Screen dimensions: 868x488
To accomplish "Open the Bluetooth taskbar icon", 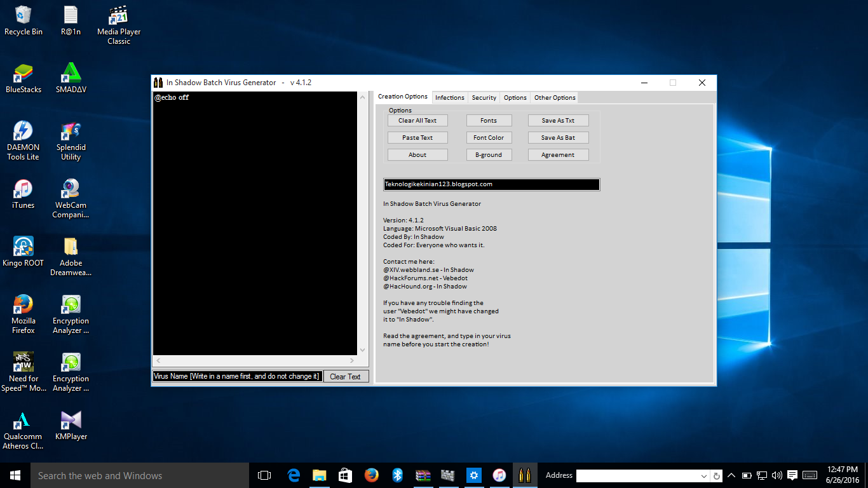I will point(397,475).
